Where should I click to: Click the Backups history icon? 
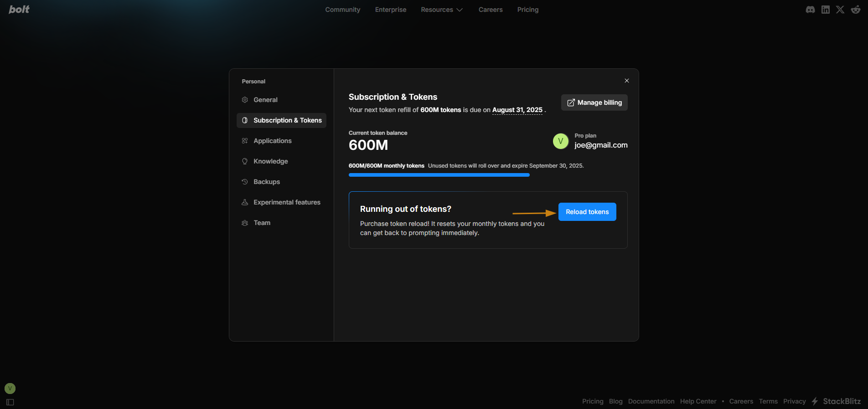245,182
